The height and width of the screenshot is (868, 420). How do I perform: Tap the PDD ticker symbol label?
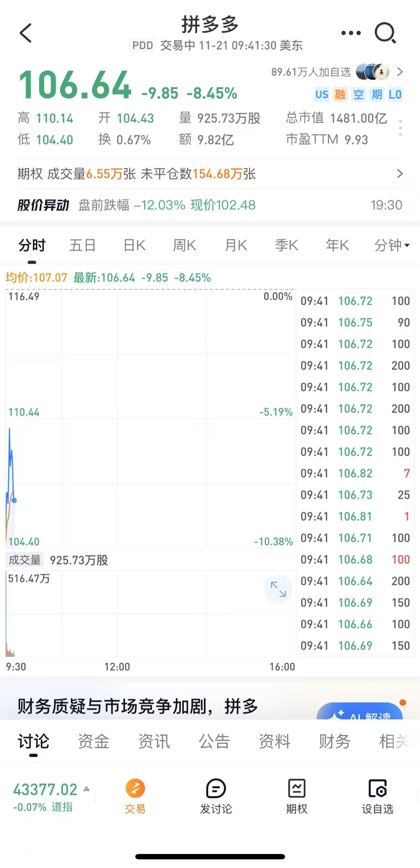(x=142, y=46)
